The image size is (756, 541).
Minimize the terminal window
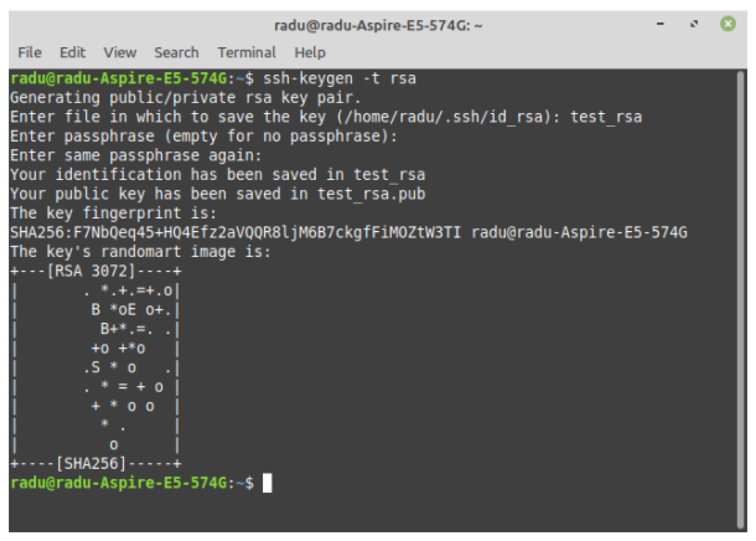coord(660,24)
